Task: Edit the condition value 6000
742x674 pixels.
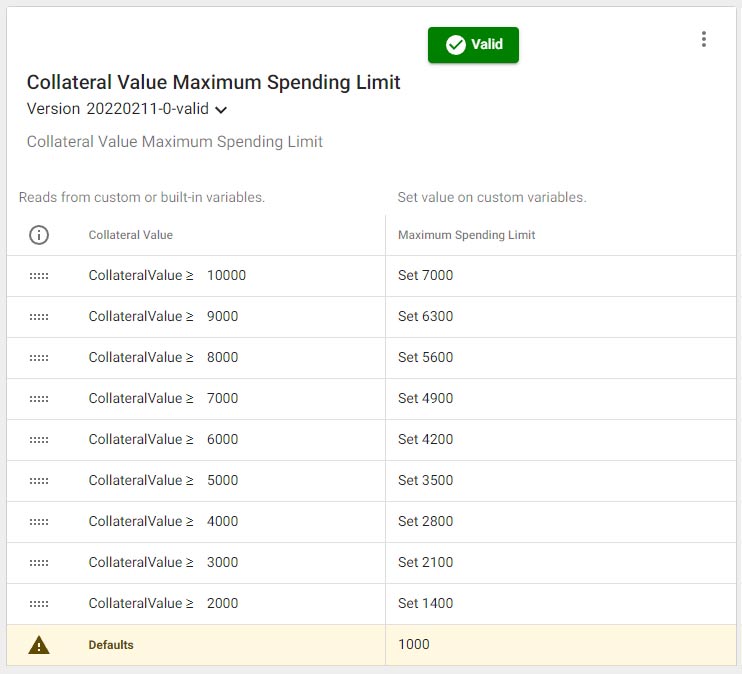Action: tap(222, 439)
